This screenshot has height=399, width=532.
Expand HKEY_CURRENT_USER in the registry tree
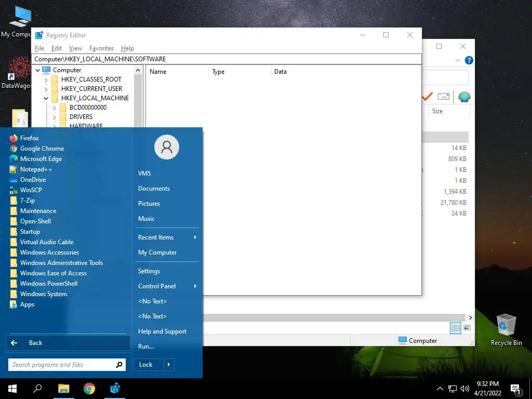click(x=46, y=89)
